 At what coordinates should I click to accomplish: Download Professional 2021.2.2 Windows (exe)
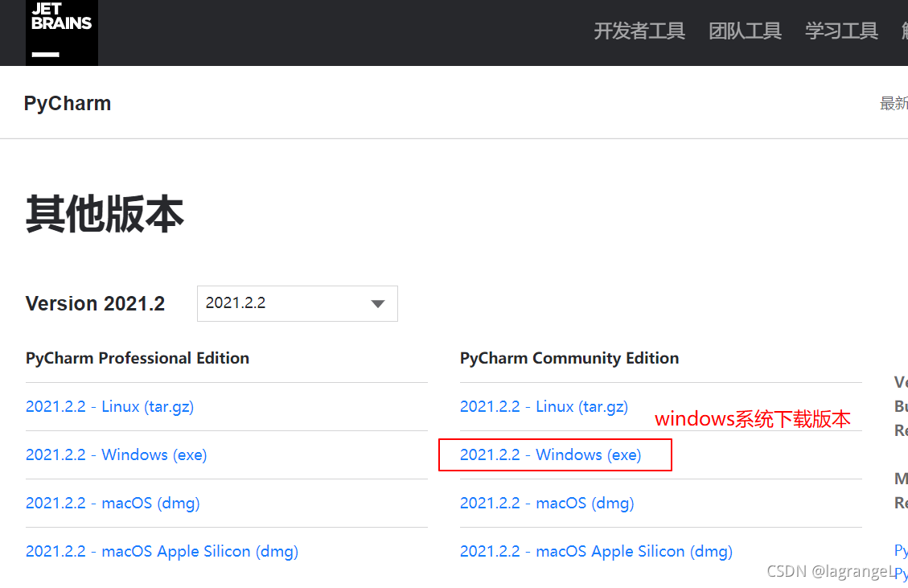[117, 454]
